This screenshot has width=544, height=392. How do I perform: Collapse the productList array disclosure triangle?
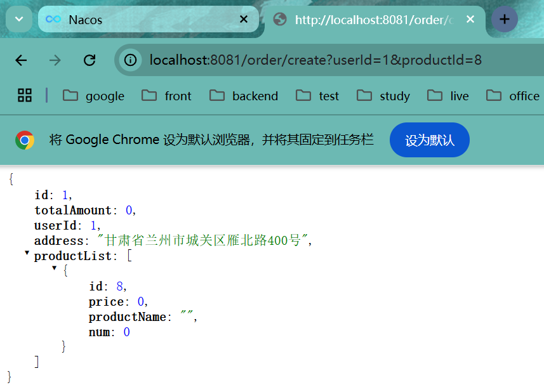27,252
